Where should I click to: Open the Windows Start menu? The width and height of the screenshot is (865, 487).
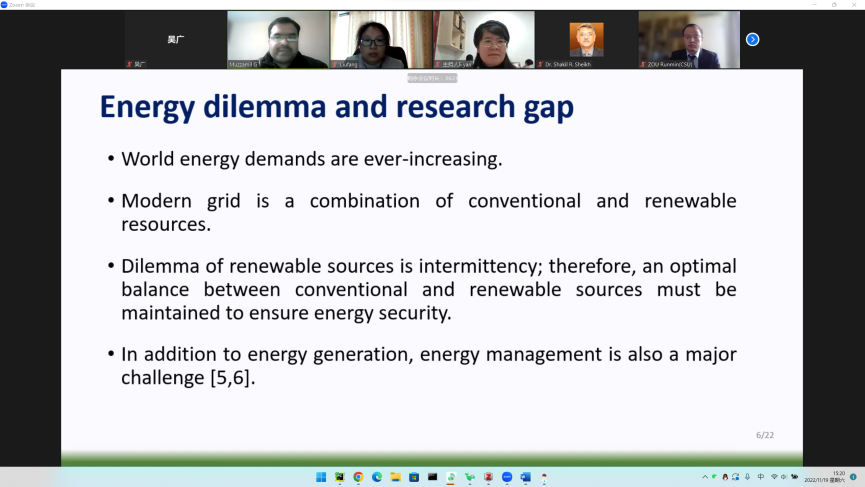(x=321, y=477)
